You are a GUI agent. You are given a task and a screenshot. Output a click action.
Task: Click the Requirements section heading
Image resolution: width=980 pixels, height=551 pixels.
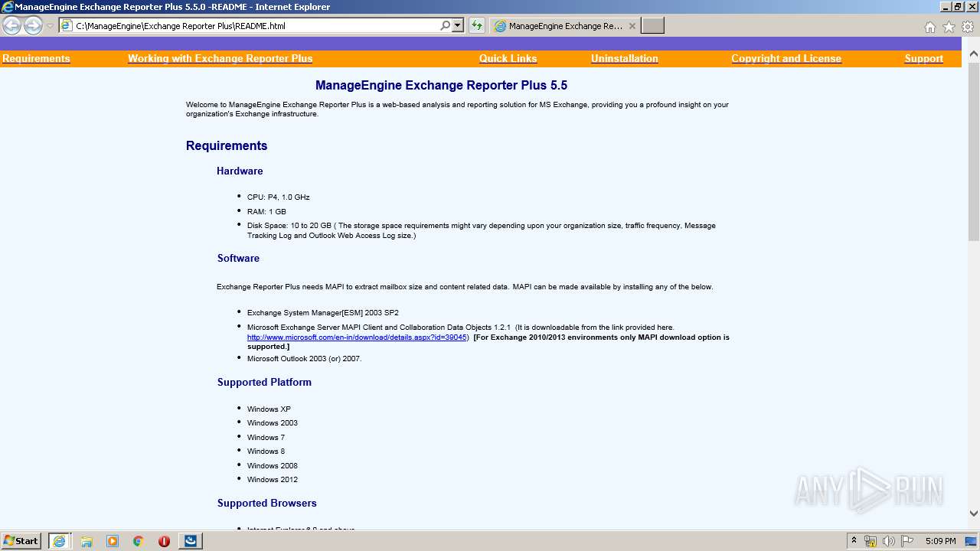pos(227,146)
